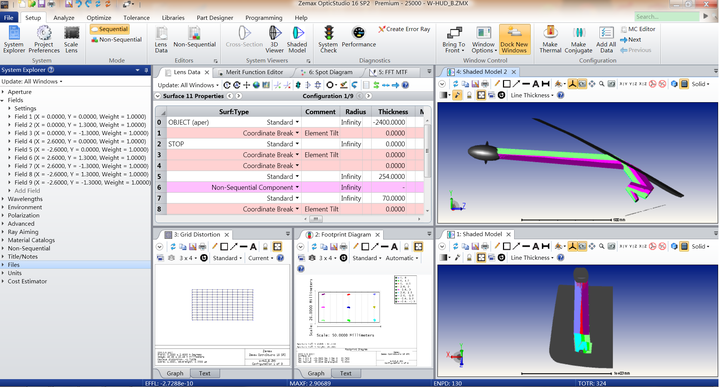The image size is (720, 387).
Task: Open the MC Editor
Action: 638,29
